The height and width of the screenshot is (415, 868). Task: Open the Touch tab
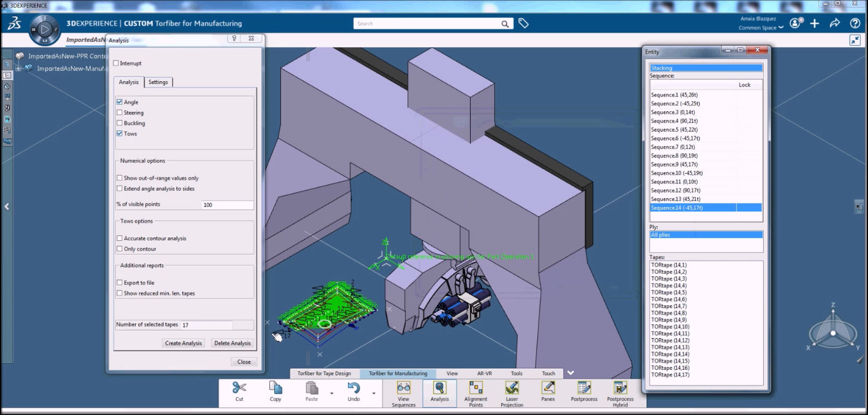[549, 374]
